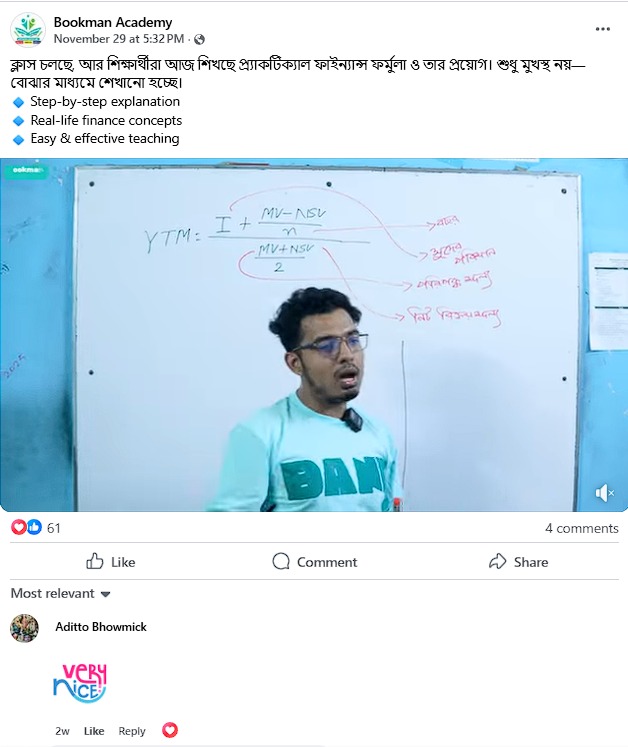The image size is (628, 747).
Task: Open the three-dot post options menu
Action: [602, 29]
